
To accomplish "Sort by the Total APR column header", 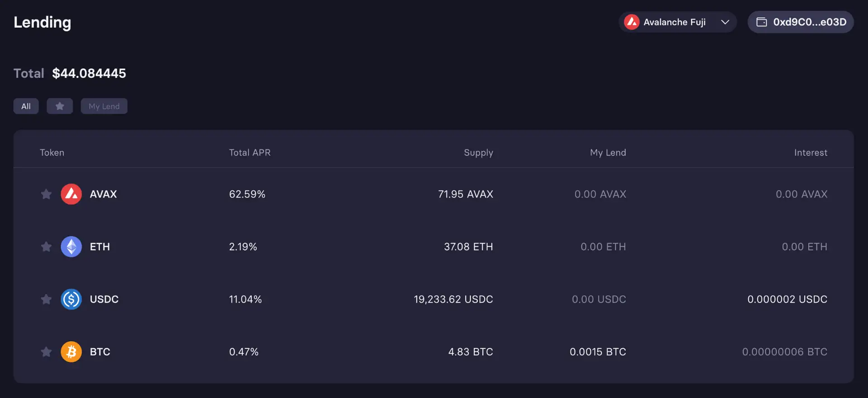I will 250,153.
